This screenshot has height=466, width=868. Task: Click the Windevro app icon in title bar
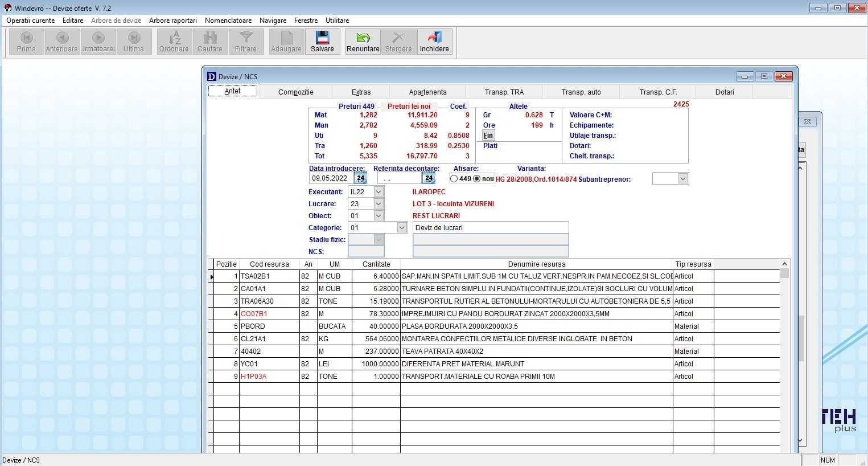[7, 8]
